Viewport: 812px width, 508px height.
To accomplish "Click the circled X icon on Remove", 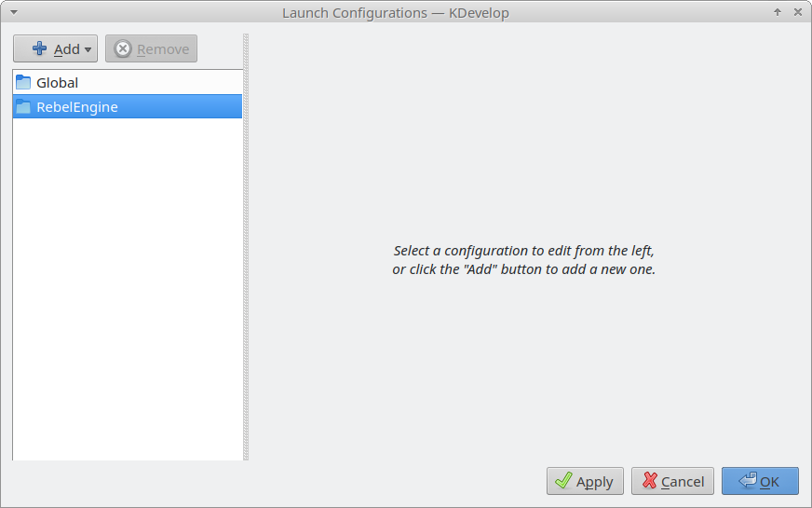I will [x=123, y=48].
